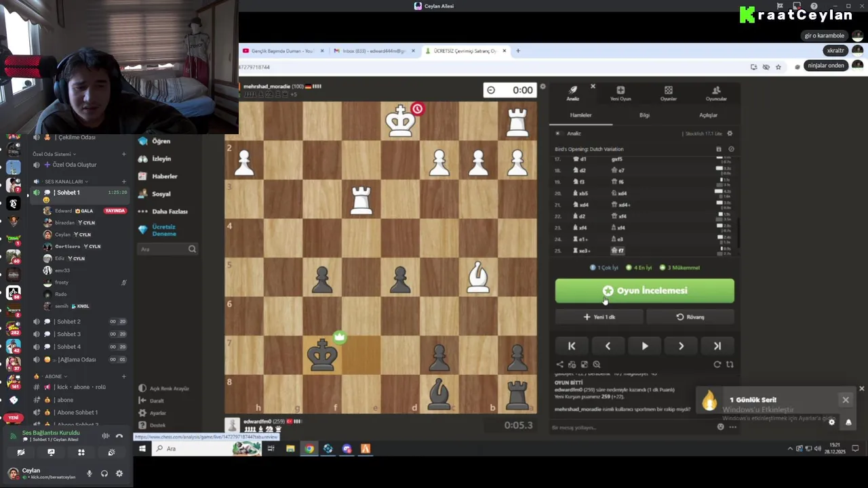Open emoji picker in chess chat
868x488 pixels.
point(720,427)
